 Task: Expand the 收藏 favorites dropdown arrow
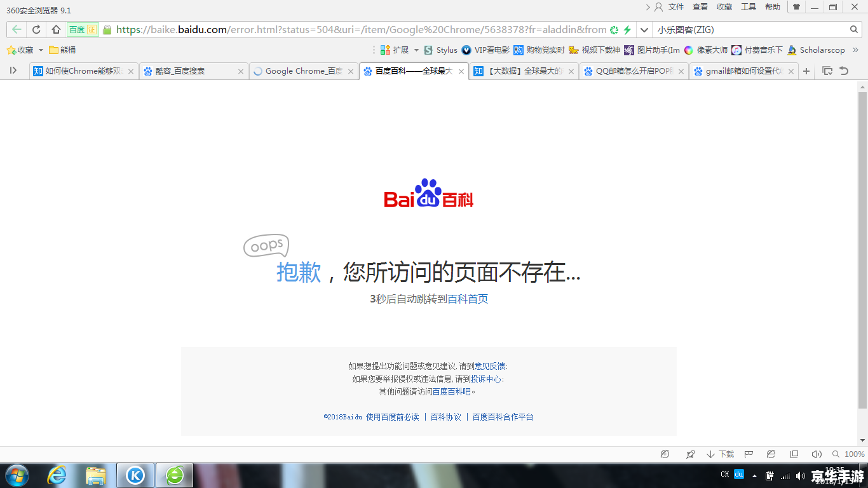point(41,50)
